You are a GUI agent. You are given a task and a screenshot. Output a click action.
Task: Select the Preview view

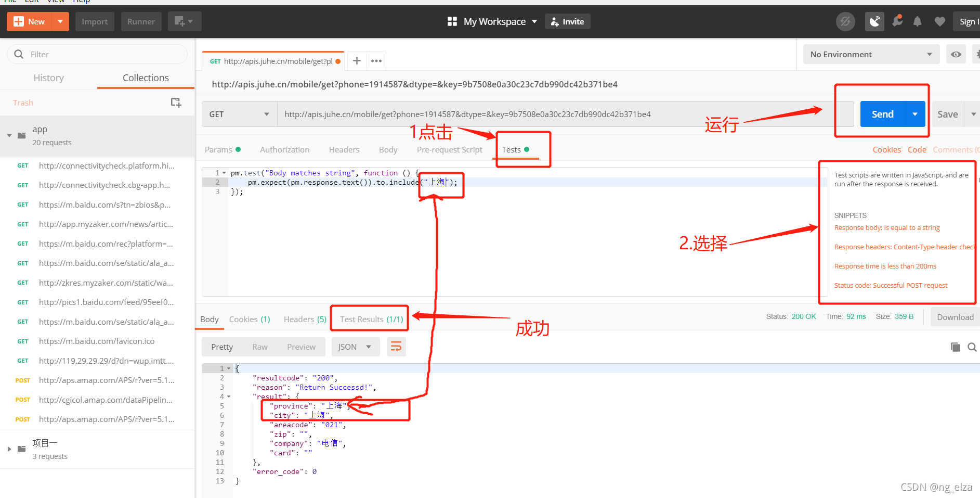click(301, 347)
